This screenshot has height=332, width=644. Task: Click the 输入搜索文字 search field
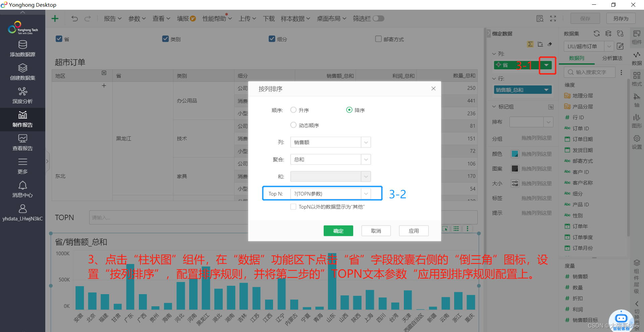point(590,72)
